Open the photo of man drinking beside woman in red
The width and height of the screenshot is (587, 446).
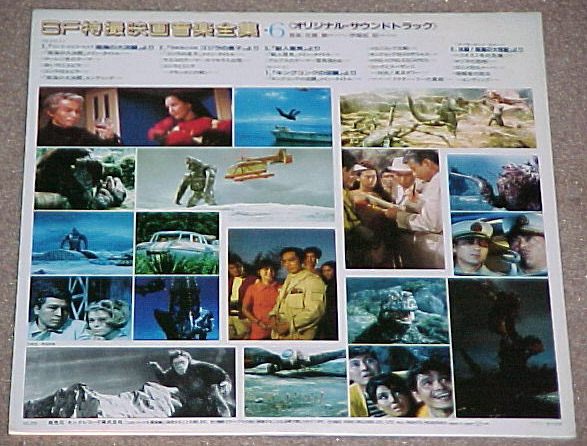(x=134, y=117)
